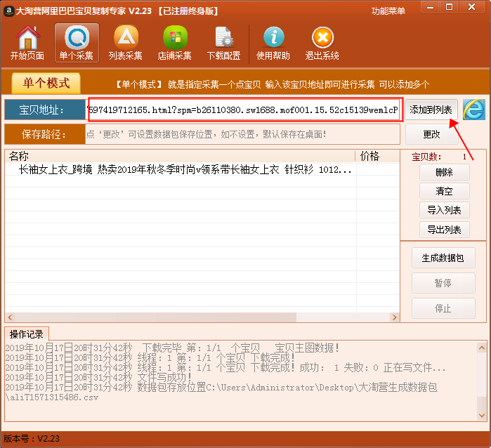Click list horizontal scrollbar left arrow

(x=10, y=317)
